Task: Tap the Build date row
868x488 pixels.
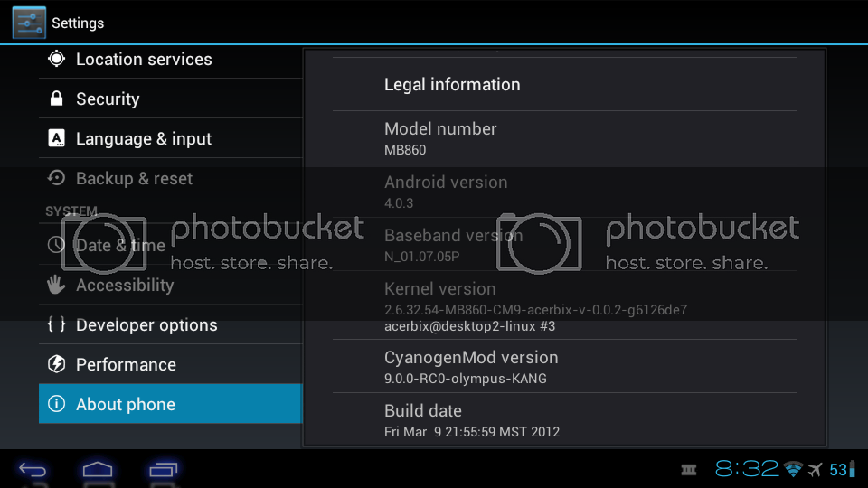Action: (x=564, y=420)
